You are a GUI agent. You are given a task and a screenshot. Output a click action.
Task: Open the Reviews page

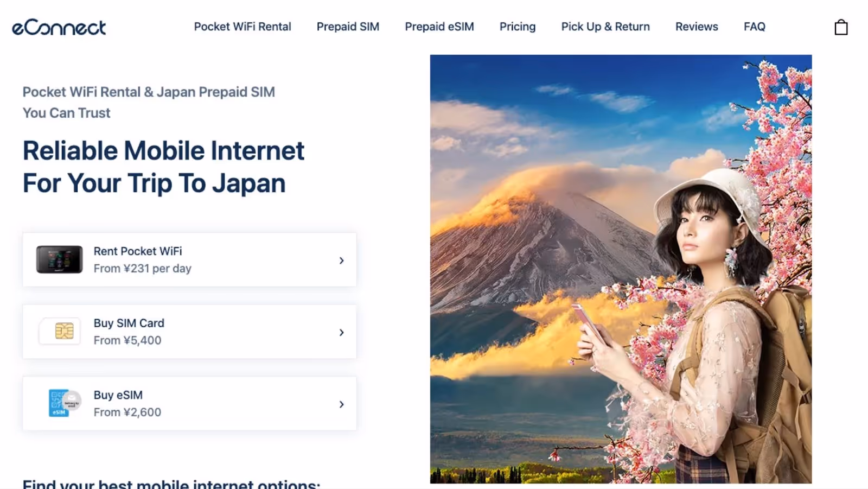point(697,27)
